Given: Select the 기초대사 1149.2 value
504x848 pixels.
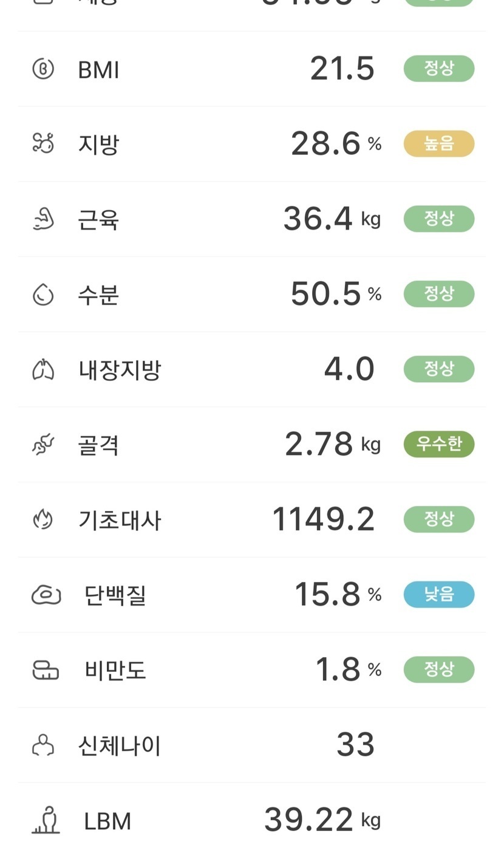Looking at the screenshot, I should click(323, 519).
